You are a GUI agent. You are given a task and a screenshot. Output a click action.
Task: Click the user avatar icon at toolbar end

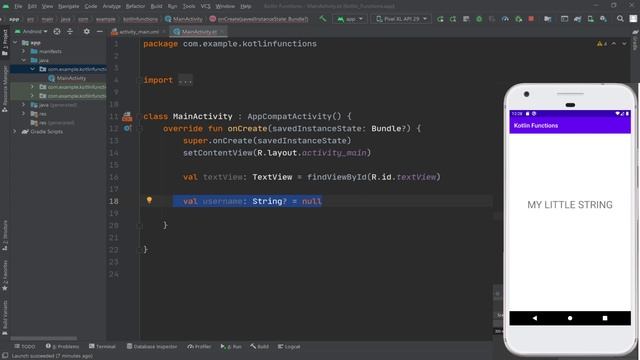633,19
